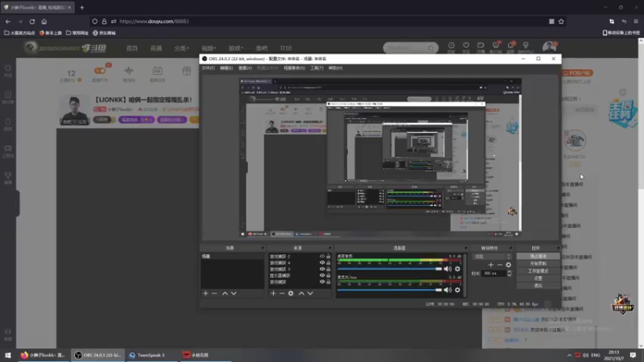Toggle the orange switch on Douyu page
The height and width of the screenshot is (362, 644).
point(100,71)
